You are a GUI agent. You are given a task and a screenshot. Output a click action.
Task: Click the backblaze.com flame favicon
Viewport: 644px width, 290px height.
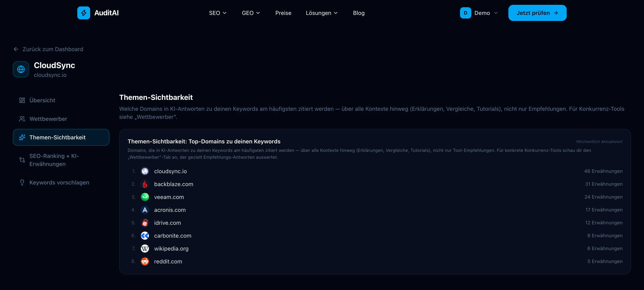tap(145, 184)
